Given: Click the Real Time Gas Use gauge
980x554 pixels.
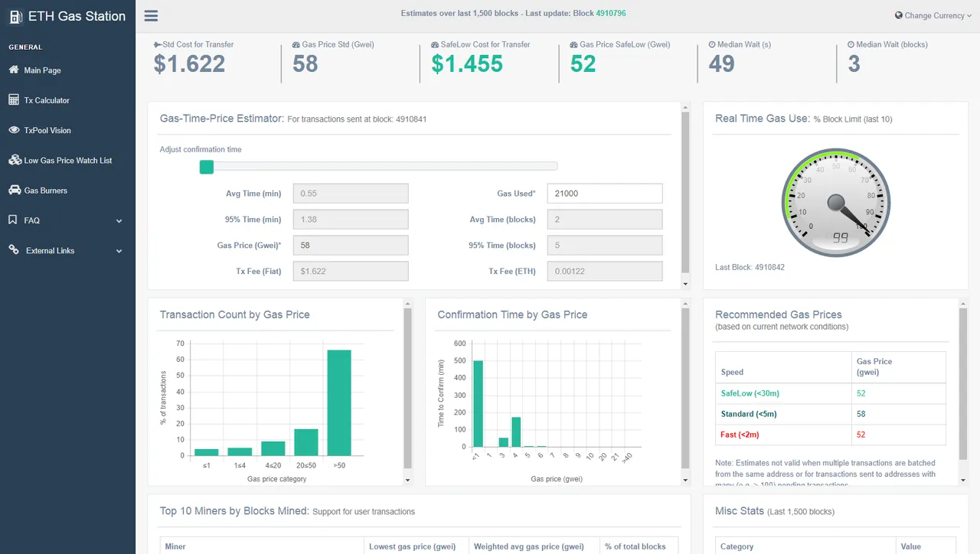Looking at the screenshot, I should (835, 202).
